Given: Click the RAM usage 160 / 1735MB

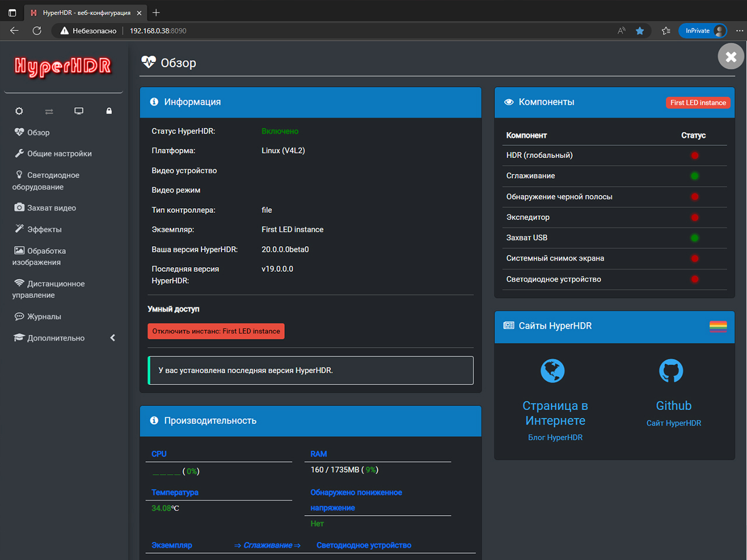Looking at the screenshot, I should [344, 470].
